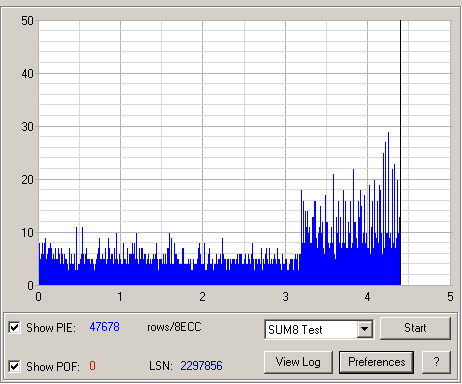Click the rows/8ECC unit label
The image size is (462, 384).
tap(174, 327)
